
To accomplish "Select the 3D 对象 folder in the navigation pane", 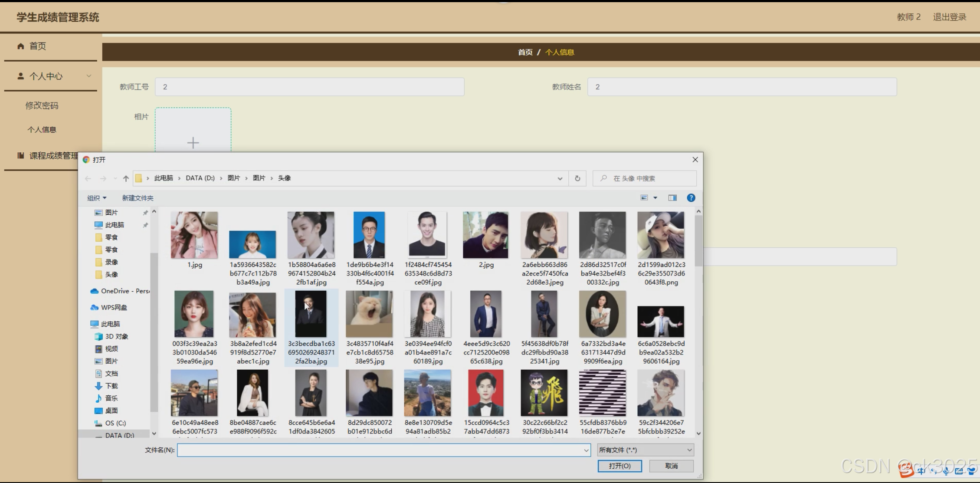I will pos(116,336).
